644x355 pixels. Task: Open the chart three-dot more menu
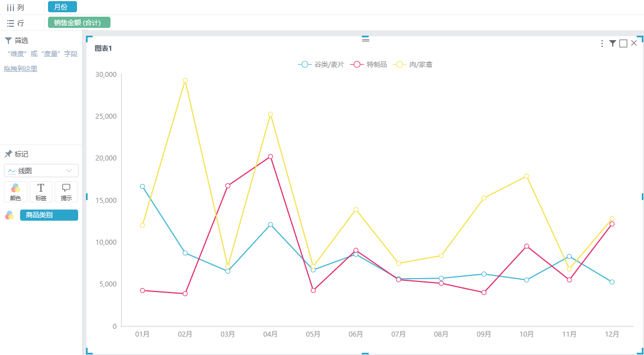pos(602,43)
